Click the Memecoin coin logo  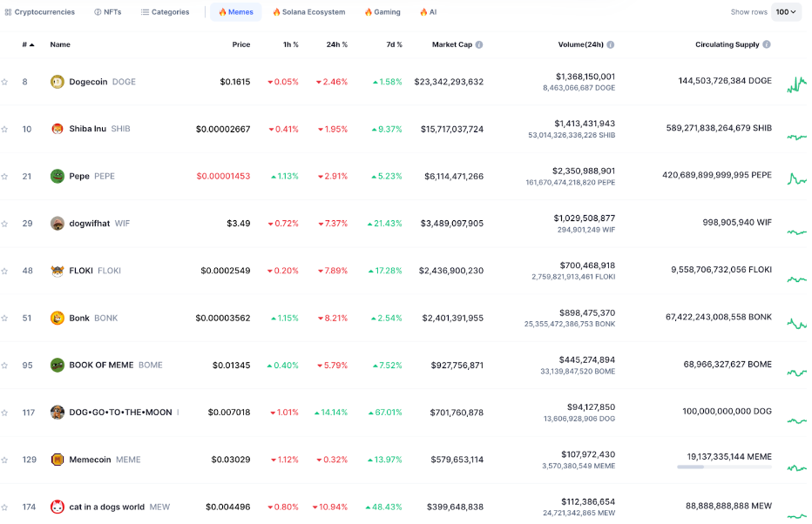pyautogui.click(x=57, y=460)
